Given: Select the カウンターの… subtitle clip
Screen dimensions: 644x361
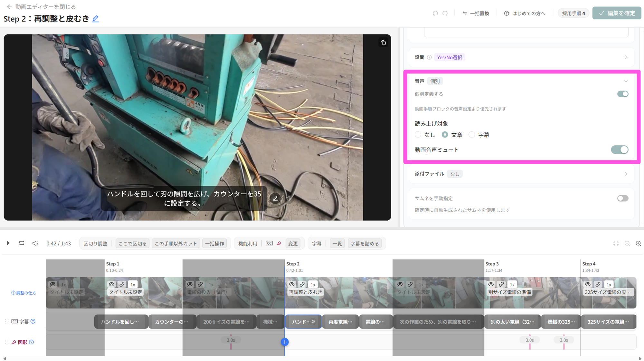Looking at the screenshot, I should click(172, 322).
